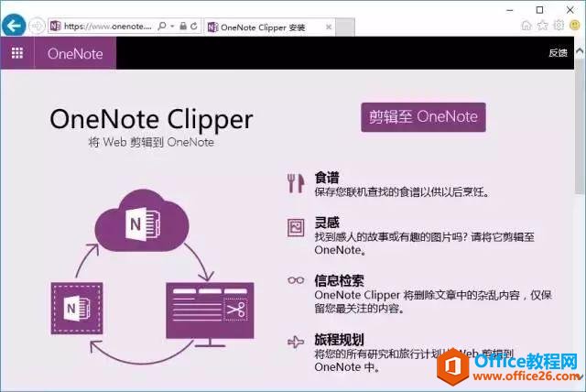
Task: Click the 旅程规划 heading text
Action: 339,340
